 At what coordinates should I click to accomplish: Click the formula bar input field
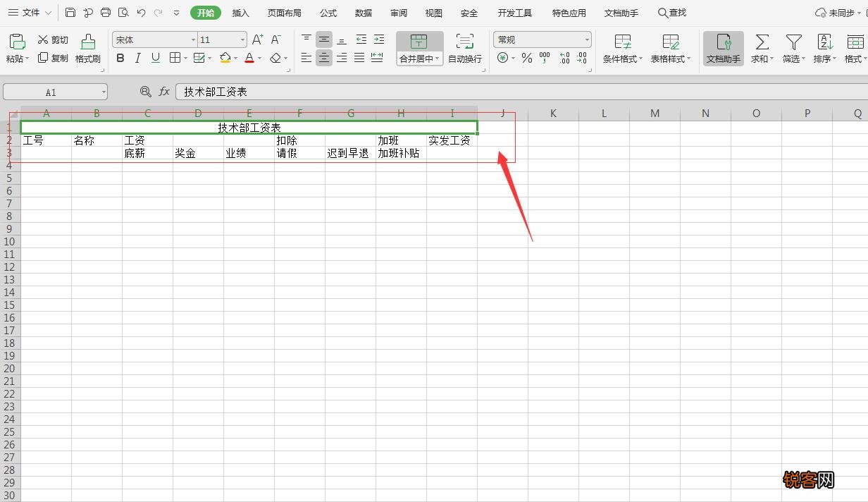click(521, 92)
